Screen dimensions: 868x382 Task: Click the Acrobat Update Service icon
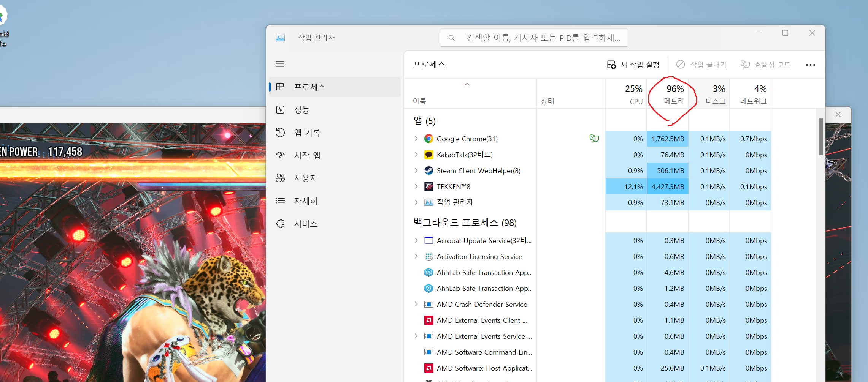(428, 240)
